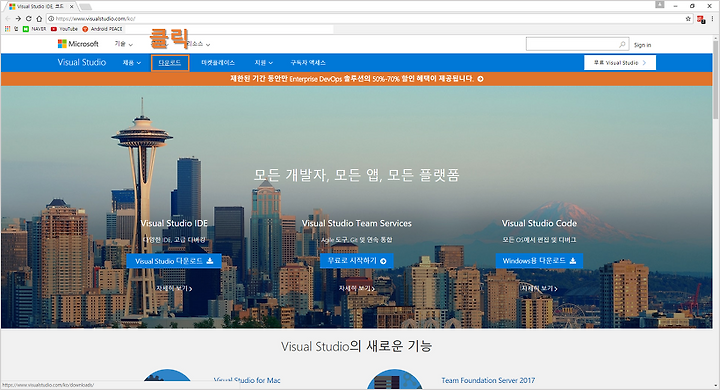The width and height of the screenshot is (720, 390).
Task: Click the 무료로 시작하기 button
Action: click(x=357, y=260)
